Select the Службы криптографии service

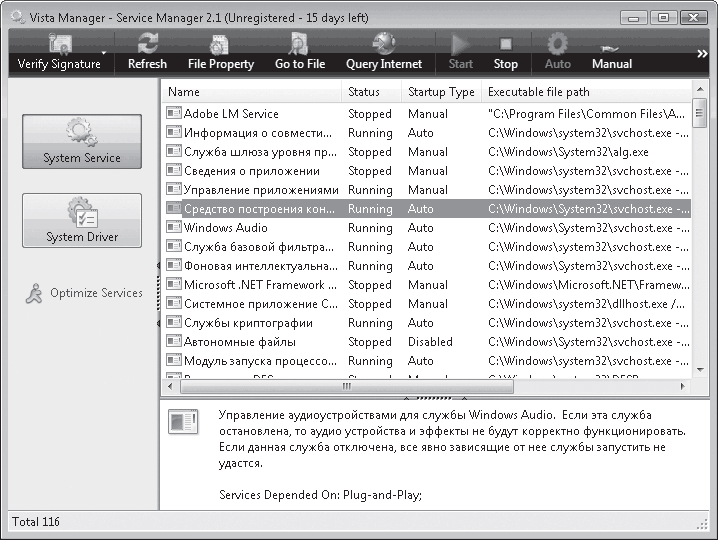click(426, 323)
